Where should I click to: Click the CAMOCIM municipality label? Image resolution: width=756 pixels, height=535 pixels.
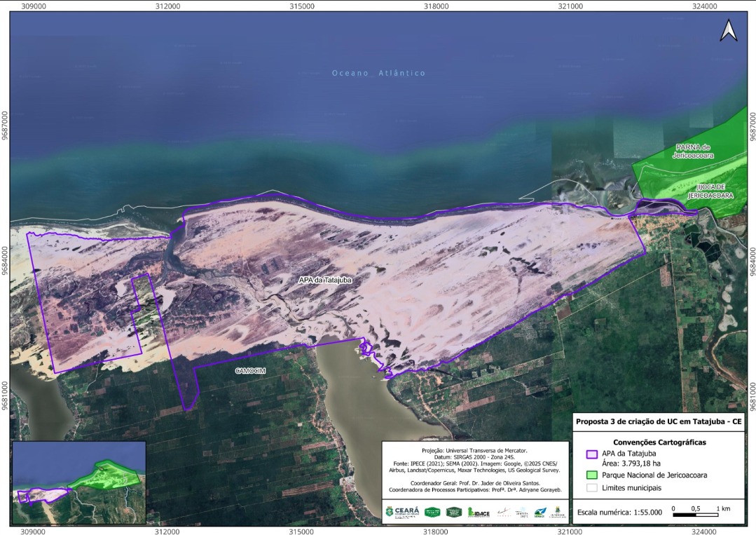click(250, 370)
